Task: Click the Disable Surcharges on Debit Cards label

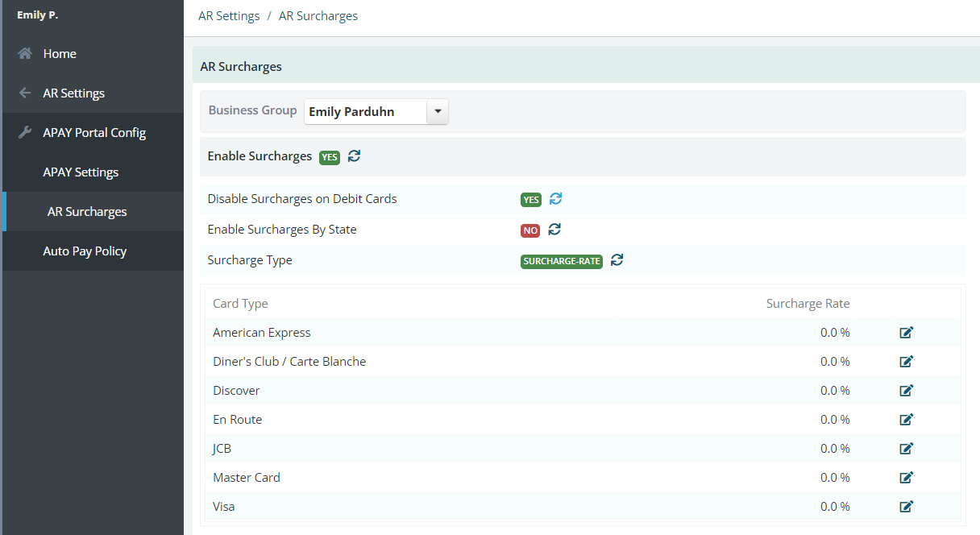Action: 302,199
